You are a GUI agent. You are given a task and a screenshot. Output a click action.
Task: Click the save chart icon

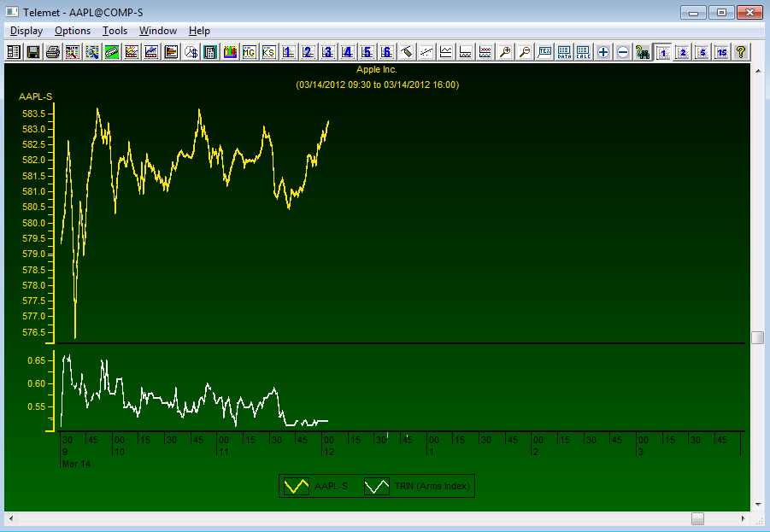click(32, 51)
